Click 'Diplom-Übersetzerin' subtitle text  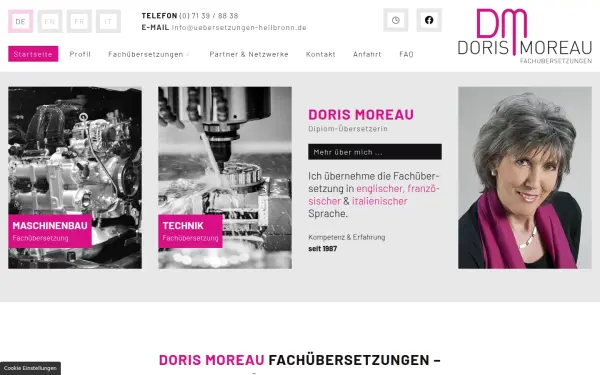(x=348, y=129)
